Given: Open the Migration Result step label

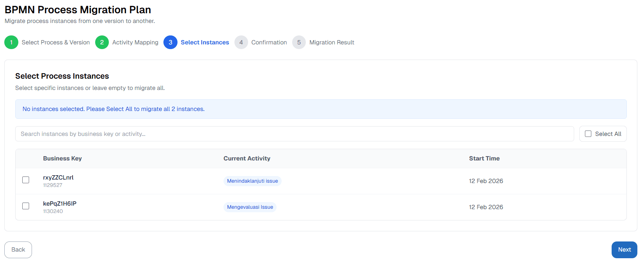Looking at the screenshot, I should click(332, 42).
